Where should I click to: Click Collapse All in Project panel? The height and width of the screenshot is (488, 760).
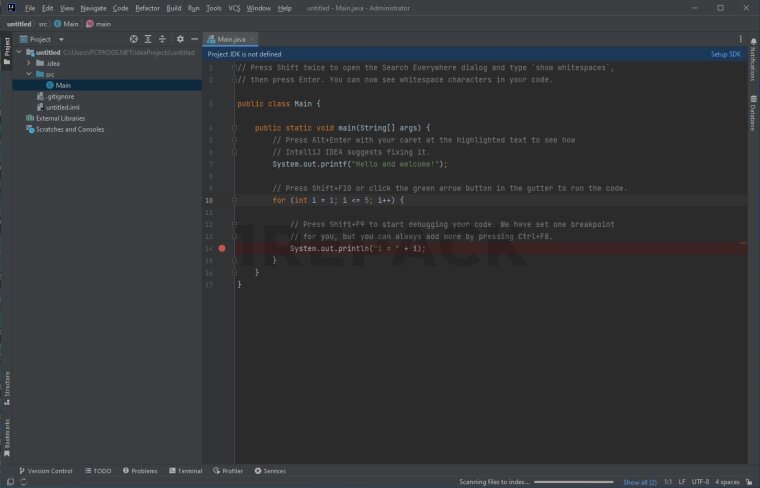point(163,39)
